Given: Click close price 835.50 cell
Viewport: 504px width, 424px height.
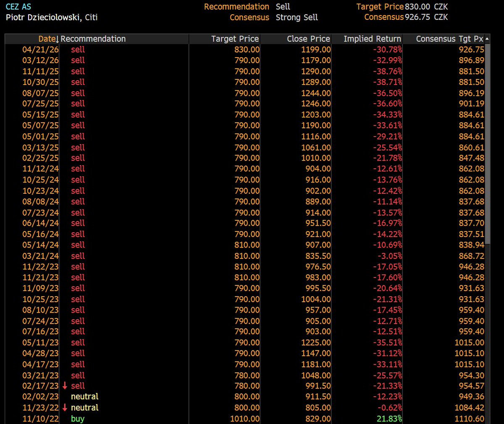Looking at the screenshot, I should pyautogui.click(x=318, y=256).
